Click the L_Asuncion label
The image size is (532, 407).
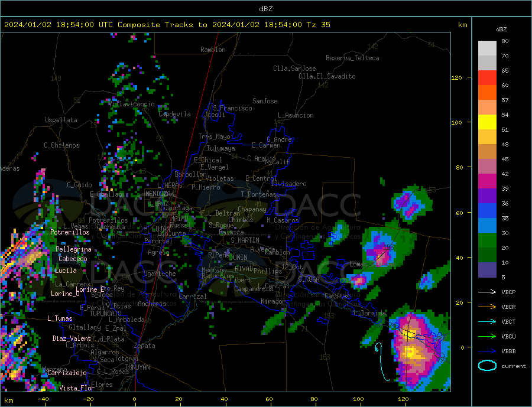pos(296,115)
